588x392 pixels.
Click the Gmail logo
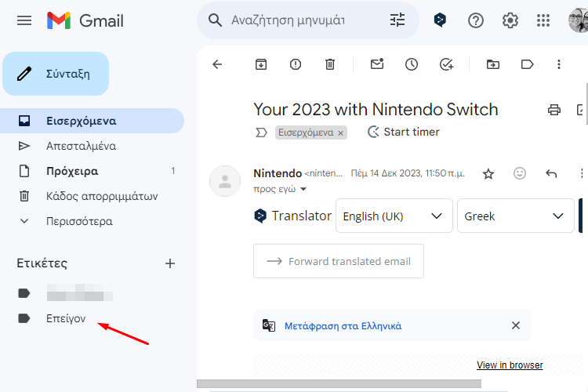(85, 20)
